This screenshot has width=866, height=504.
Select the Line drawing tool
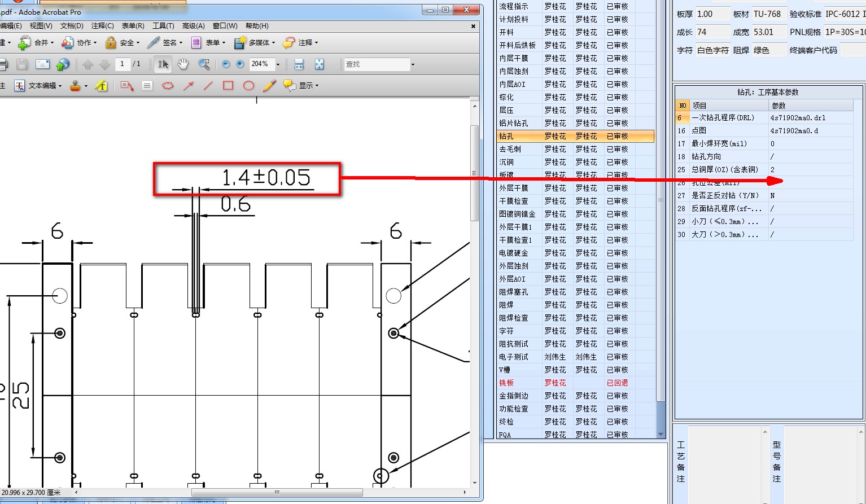point(208,86)
